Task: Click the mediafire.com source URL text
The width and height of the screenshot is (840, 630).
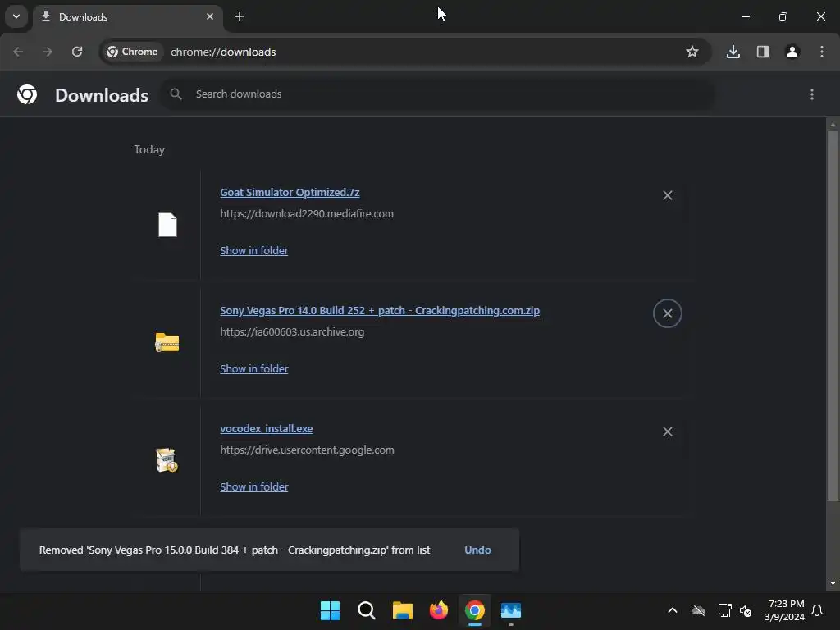Action: (307, 214)
